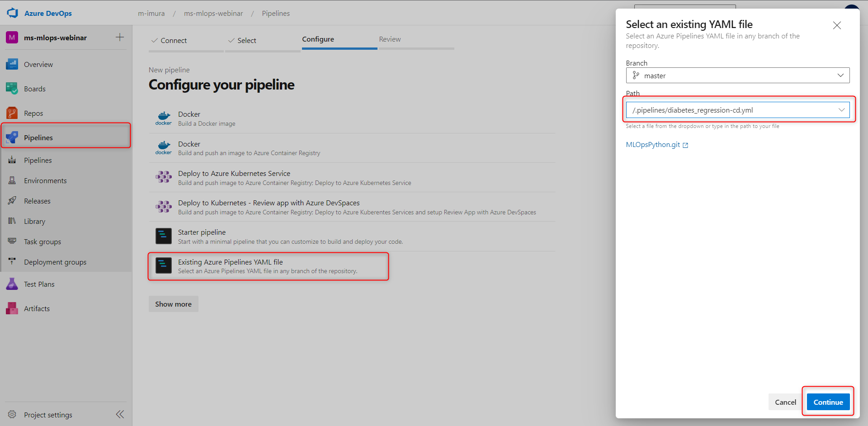Open the Test Plans menu label
Screen dimensions: 868x426
(x=39, y=284)
